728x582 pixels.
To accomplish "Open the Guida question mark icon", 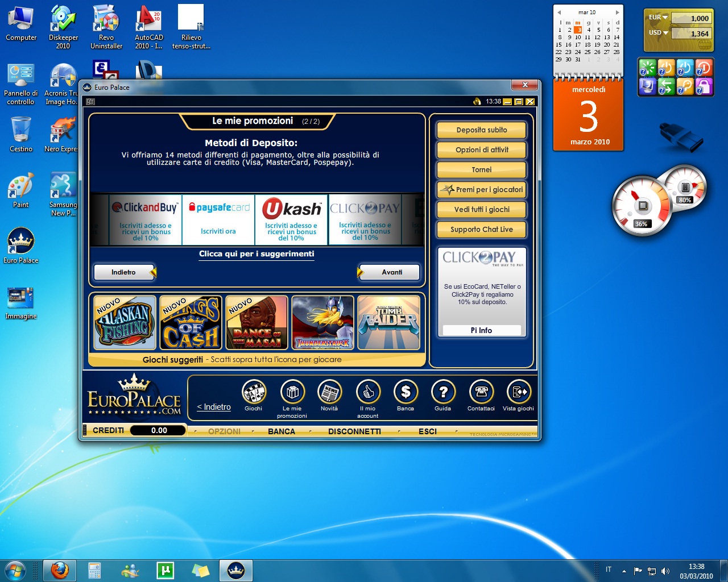I will click(x=443, y=392).
